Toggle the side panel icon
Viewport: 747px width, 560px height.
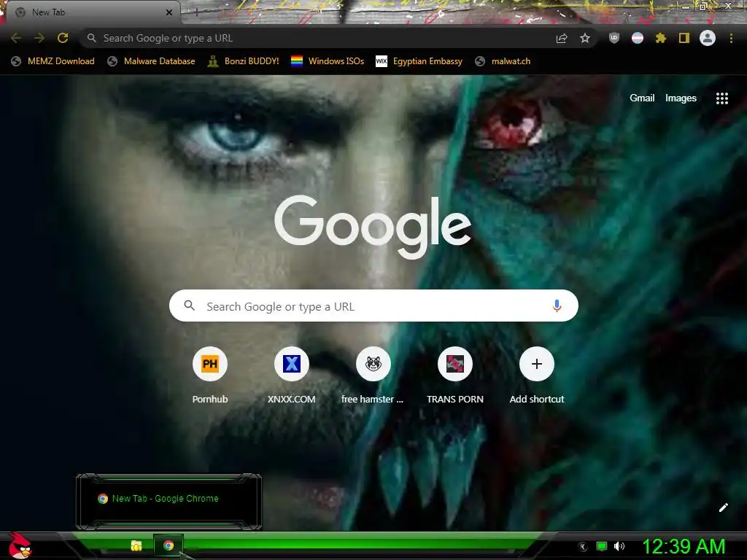point(684,38)
